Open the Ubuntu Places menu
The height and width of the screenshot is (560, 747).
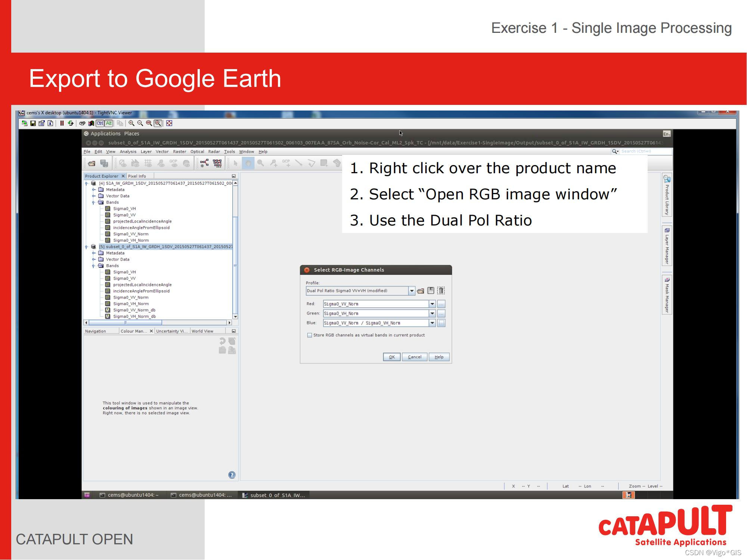tap(131, 134)
